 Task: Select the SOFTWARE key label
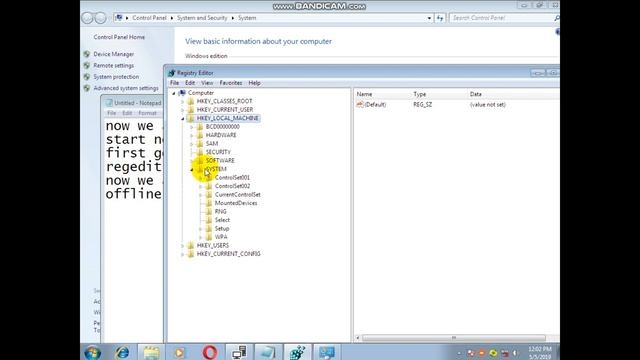220,161
